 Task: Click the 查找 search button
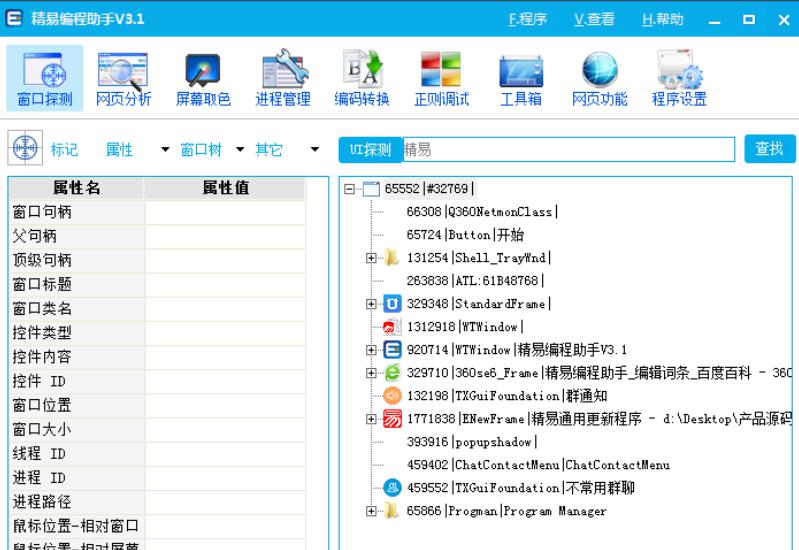[769, 148]
